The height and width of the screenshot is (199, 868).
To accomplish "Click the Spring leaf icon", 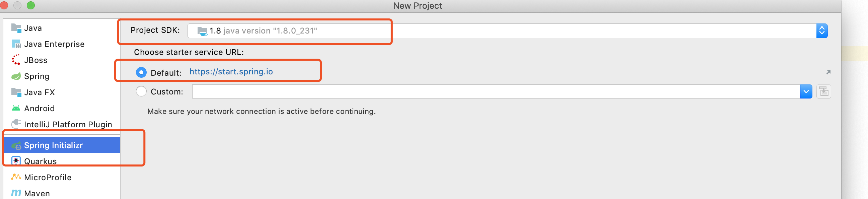I will tap(16, 76).
